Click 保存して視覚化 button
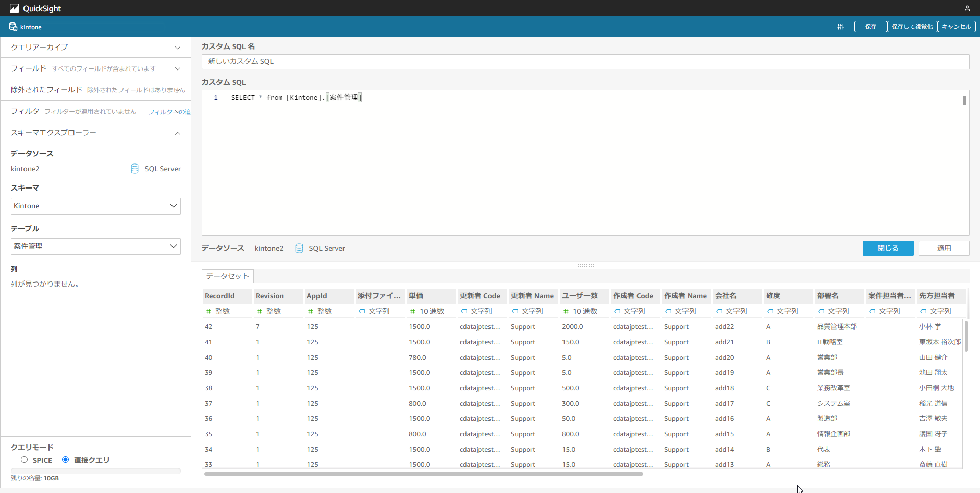The width and height of the screenshot is (980, 493). click(x=912, y=27)
